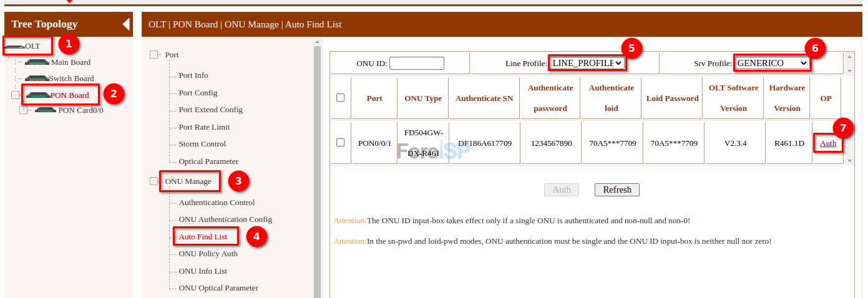
Task: Open ONU Authentication Config menu item
Action: pos(225,219)
